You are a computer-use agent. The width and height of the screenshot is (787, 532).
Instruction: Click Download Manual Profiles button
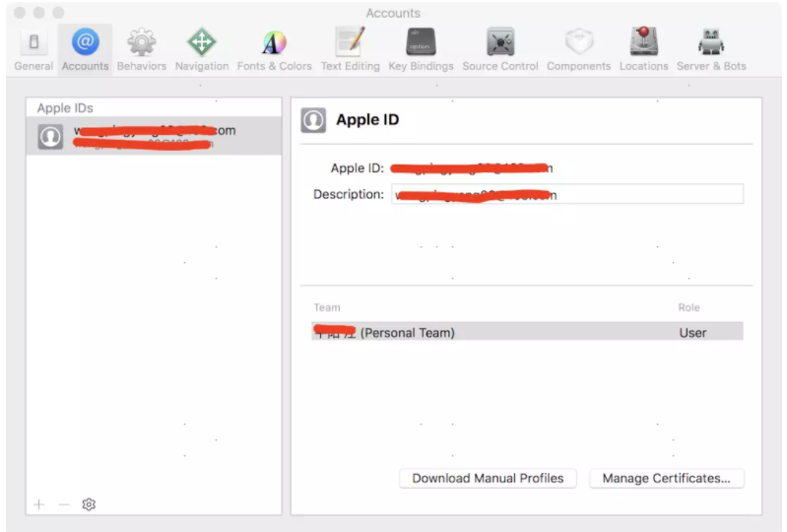click(488, 478)
